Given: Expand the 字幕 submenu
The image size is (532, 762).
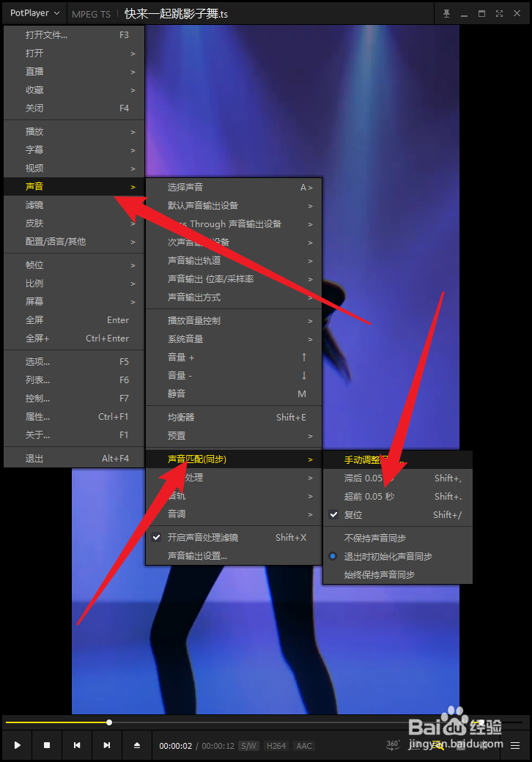Looking at the screenshot, I should coord(74,150).
